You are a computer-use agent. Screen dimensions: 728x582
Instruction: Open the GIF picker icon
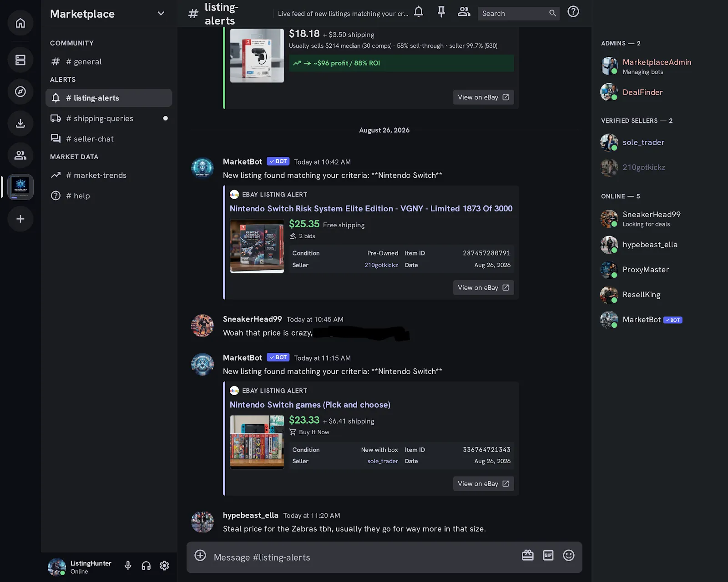[548, 556]
